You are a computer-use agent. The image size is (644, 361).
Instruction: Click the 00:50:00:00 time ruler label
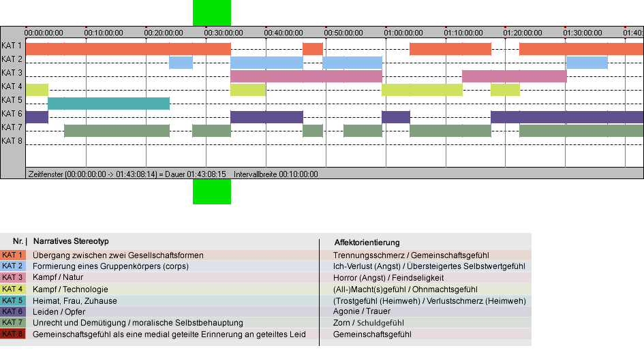343,33
